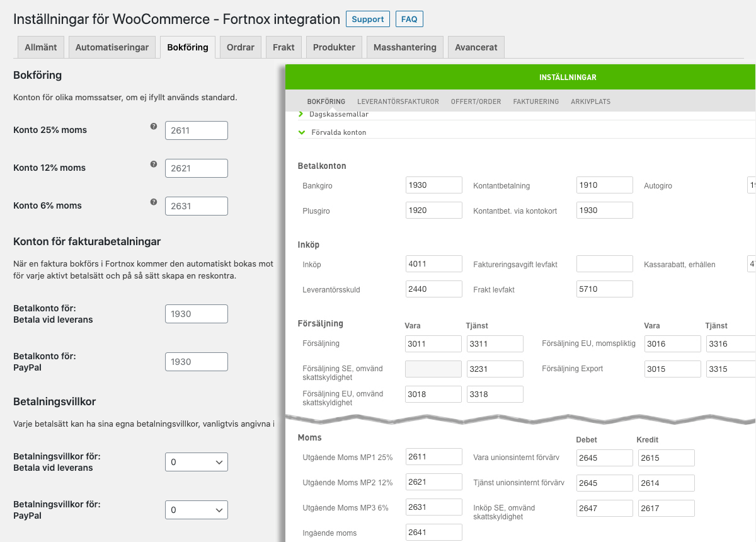Select the Ingående moms account field
Screen dimensions: 756x542
click(x=434, y=533)
